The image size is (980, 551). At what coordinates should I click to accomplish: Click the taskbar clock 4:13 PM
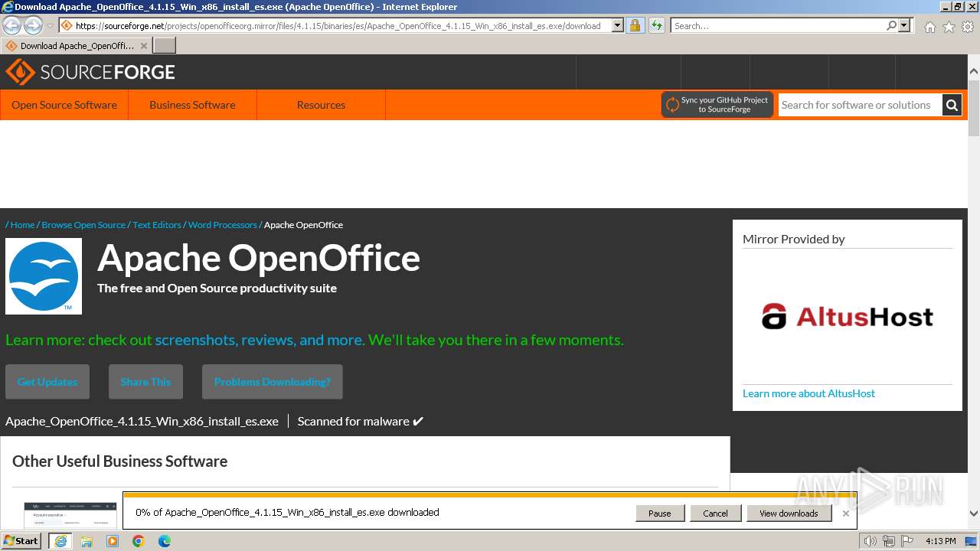tap(941, 541)
